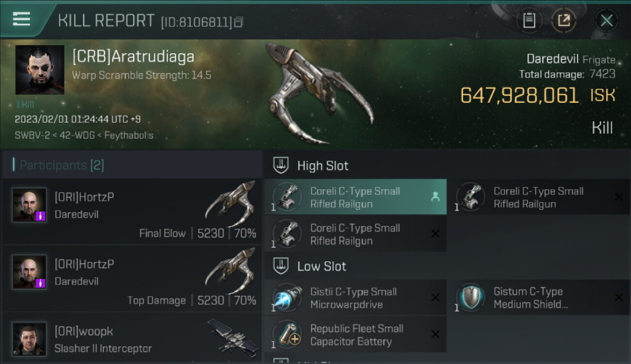631x364 pixels.
Task: Close the kill report window
Action: [x=607, y=20]
